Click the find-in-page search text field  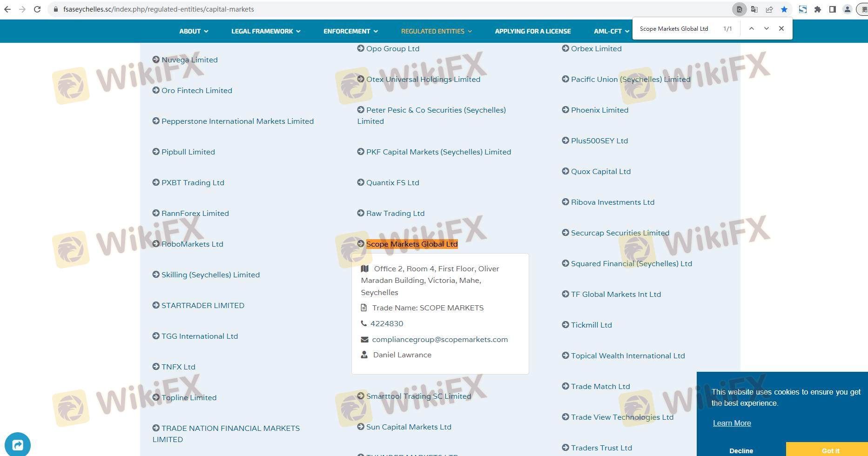pyautogui.click(x=677, y=28)
